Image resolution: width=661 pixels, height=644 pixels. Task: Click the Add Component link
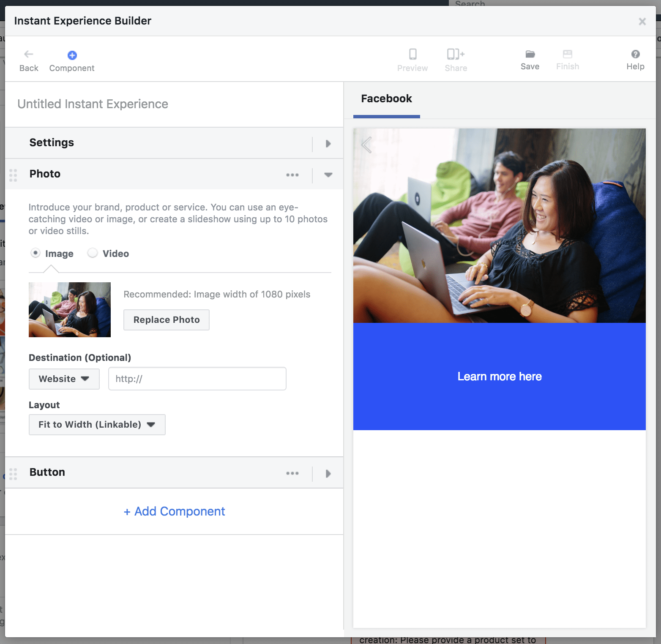pos(174,511)
